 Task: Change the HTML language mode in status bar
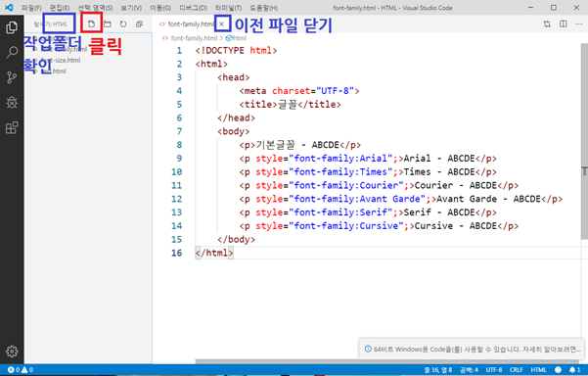click(538, 369)
